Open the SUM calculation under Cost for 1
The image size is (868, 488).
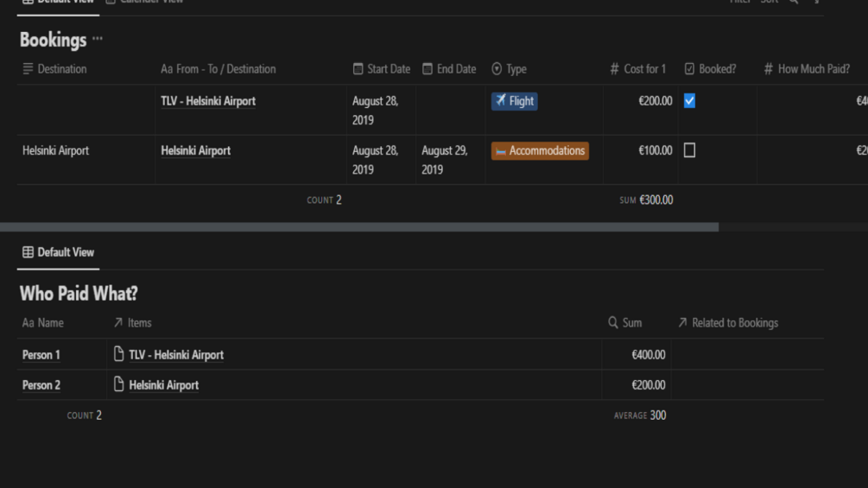tap(646, 200)
